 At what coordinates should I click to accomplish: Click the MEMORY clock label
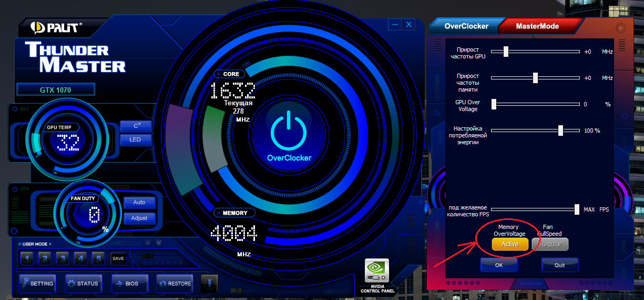(x=234, y=213)
